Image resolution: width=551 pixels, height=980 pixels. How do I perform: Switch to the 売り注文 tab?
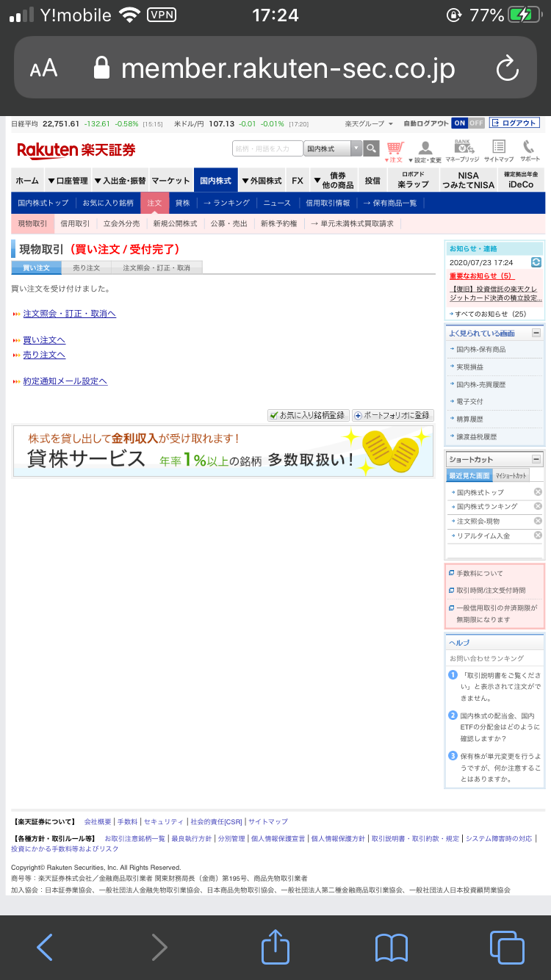tap(86, 267)
